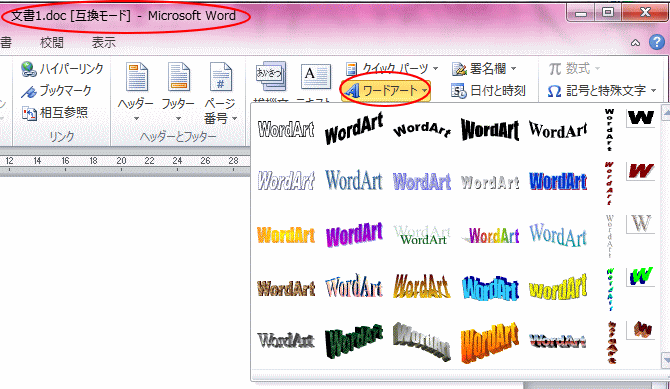Image resolution: width=670 pixels, height=389 pixels.
Task: Select the lavender shadowed WordArt style
Action: point(422,181)
